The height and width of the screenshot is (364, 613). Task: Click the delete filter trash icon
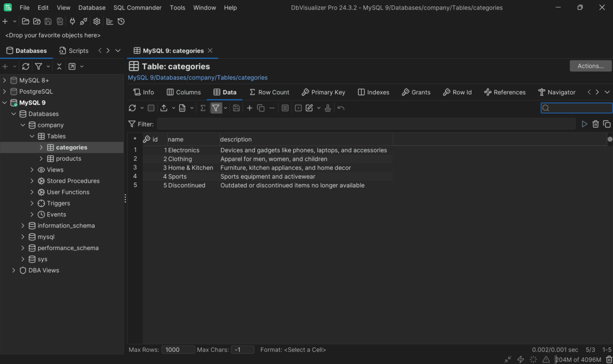pyautogui.click(x=596, y=124)
